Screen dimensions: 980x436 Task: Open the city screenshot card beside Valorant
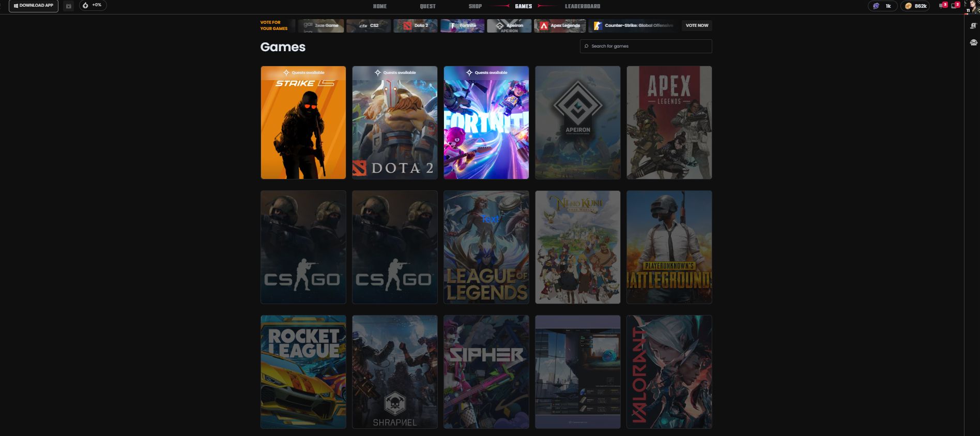(578, 372)
